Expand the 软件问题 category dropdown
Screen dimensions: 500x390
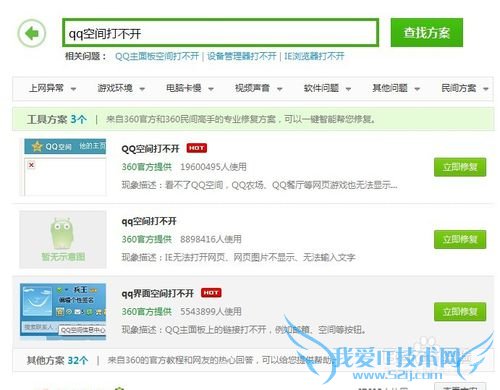click(327, 88)
